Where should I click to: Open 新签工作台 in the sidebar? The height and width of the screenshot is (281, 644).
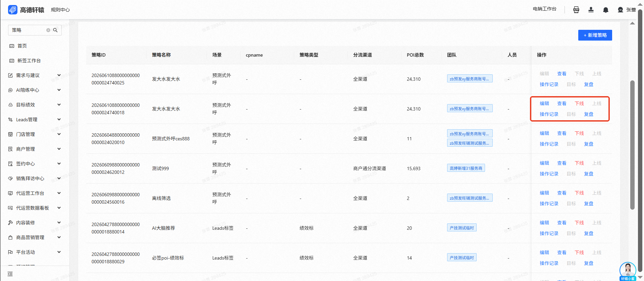pos(29,61)
